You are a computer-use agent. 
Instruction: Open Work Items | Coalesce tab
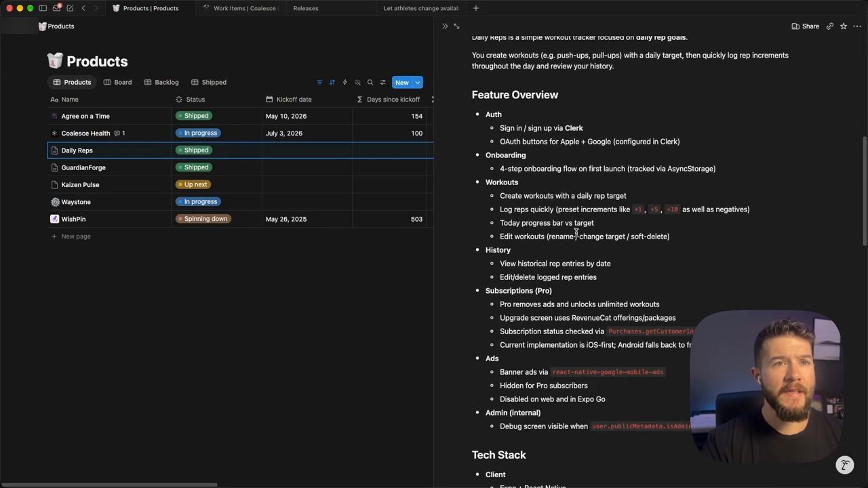241,8
